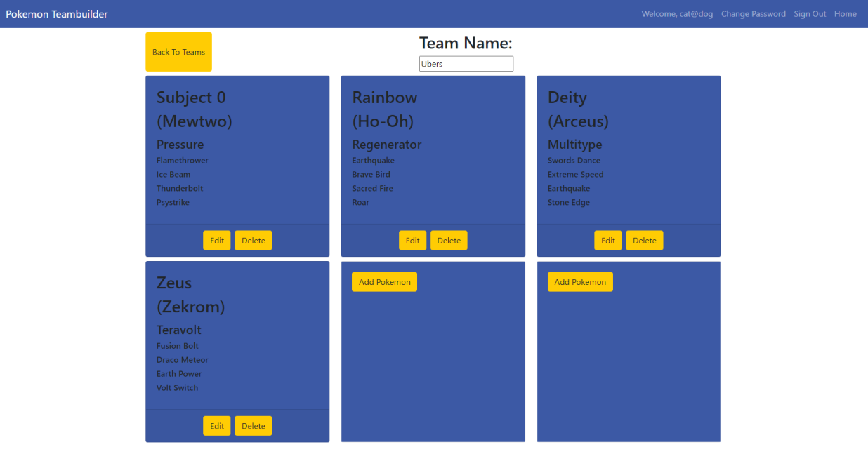Add a Pokemon in the middle empty slot
The height and width of the screenshot is (461, 868).
pos(384,281)
